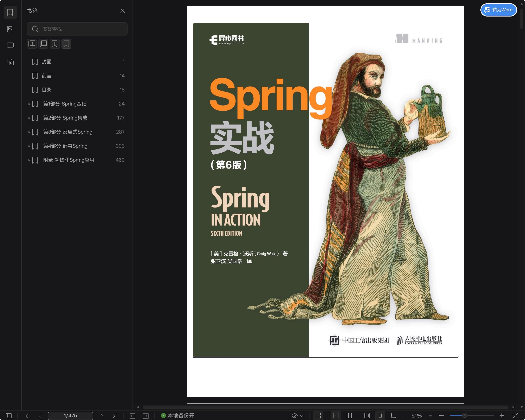
Task: Jump to 第2部分 Spring集成
Action: tap(65, 118)
